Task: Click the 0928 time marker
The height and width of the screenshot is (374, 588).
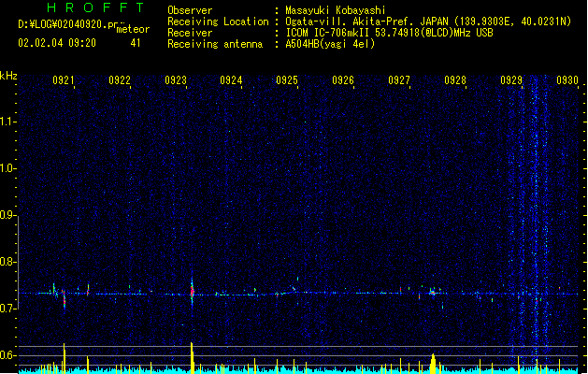Action: 455,80
